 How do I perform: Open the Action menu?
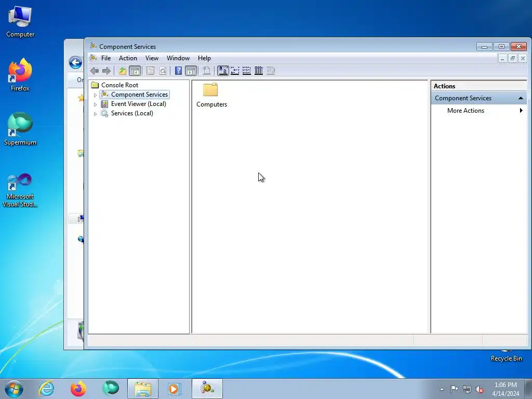(128, 58)
